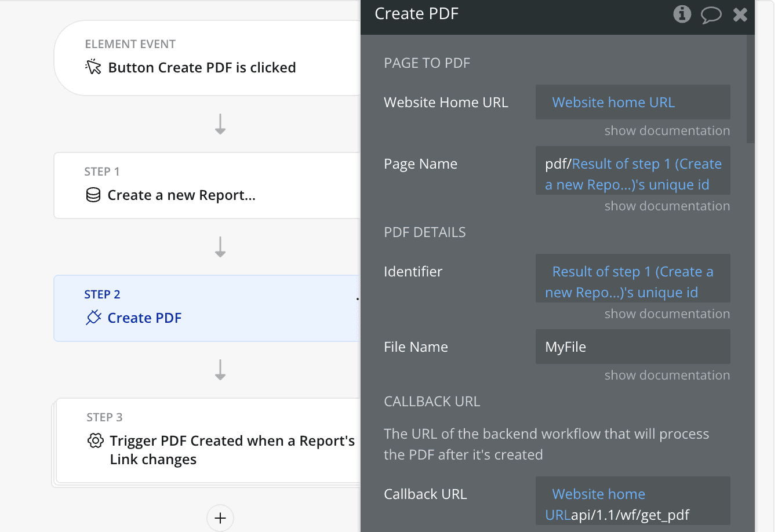778x532 pixels.
Task: Close the Create PDF property panel
Action: pyautogui.click(x=740, y=14)
